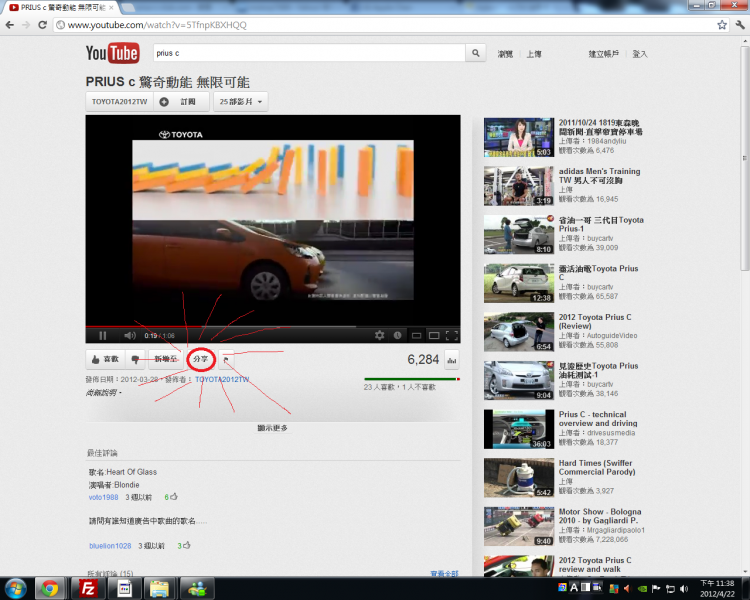Expand description with Show more (顯示更多)
This screenshot has width=750, height=600.
[273, 428]
